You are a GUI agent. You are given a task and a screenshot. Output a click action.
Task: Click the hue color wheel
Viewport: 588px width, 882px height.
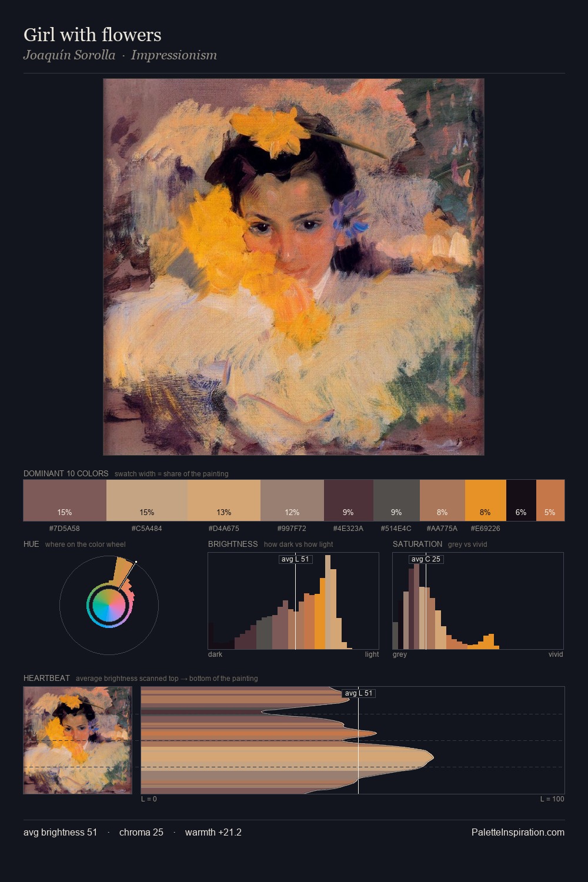109,605
